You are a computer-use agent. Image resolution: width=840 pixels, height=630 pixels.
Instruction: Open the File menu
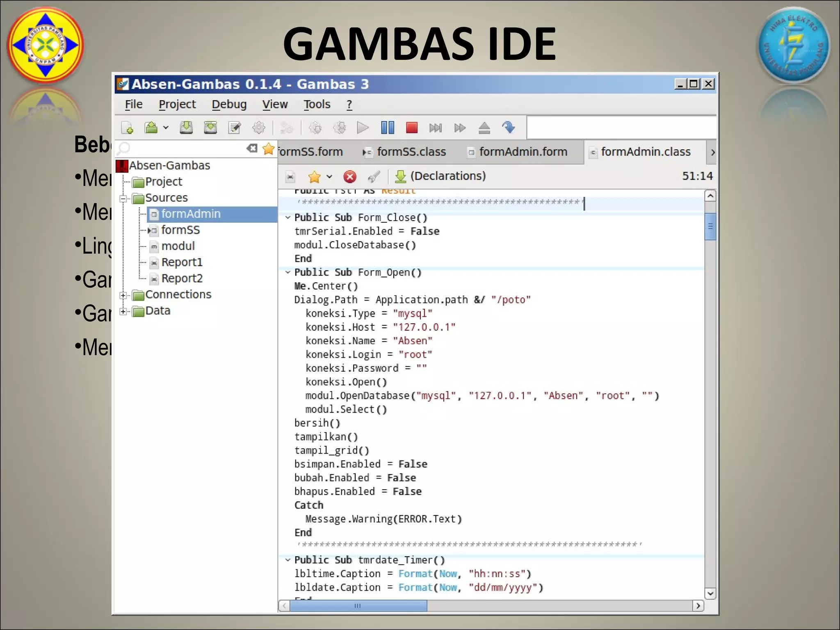[134, 104]
